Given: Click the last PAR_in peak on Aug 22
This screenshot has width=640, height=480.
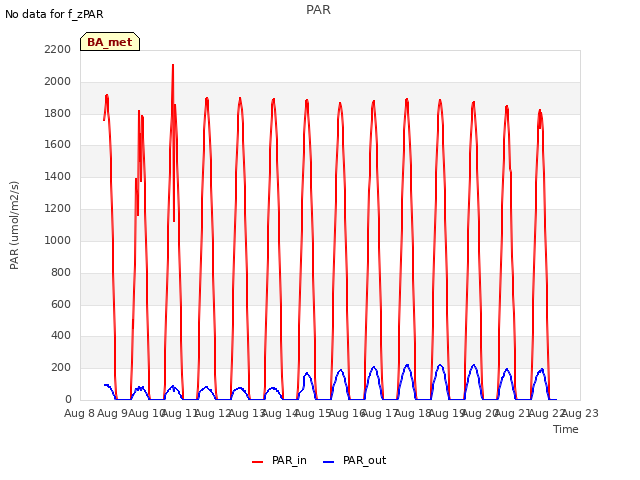Looking at the screenshot, I should [x=540, y=111].
